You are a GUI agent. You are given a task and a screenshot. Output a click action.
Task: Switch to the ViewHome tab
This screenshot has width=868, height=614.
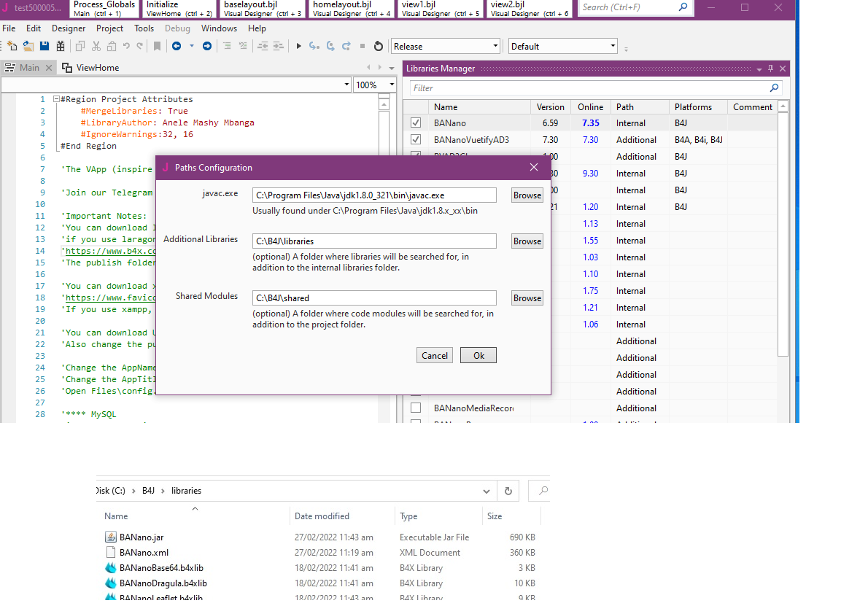pos(97,68)
